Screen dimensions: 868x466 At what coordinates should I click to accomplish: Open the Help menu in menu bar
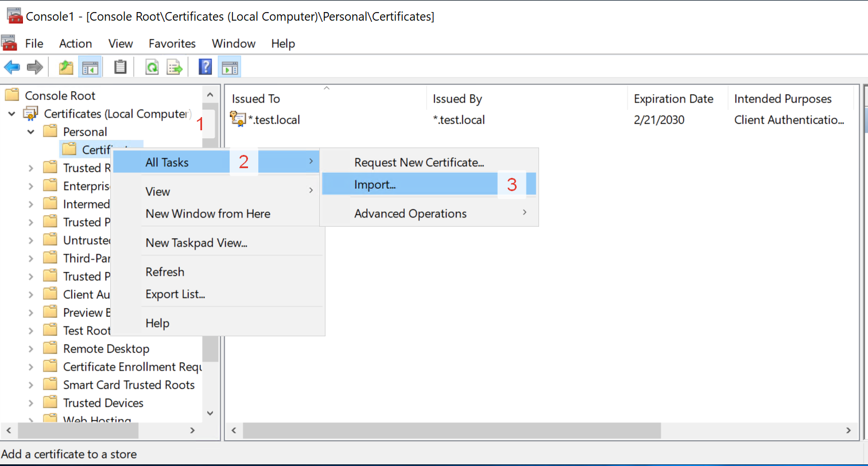(x=283, y=44)
